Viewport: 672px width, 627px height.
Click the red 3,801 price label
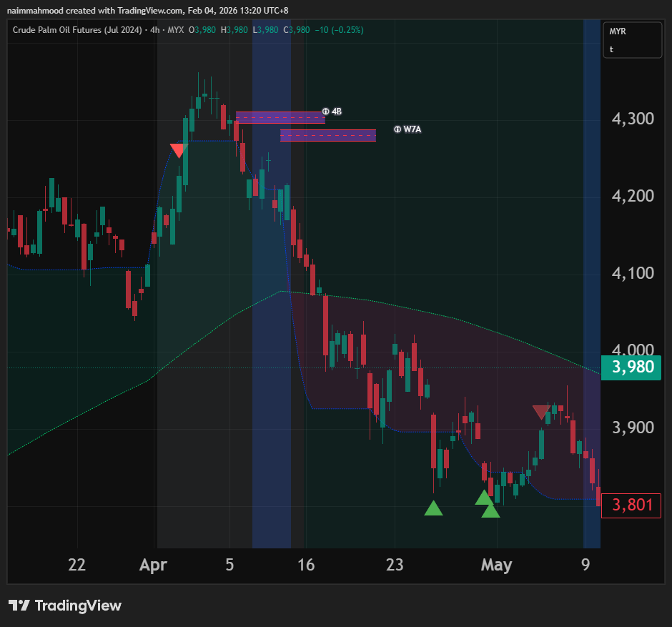(631, 505)
